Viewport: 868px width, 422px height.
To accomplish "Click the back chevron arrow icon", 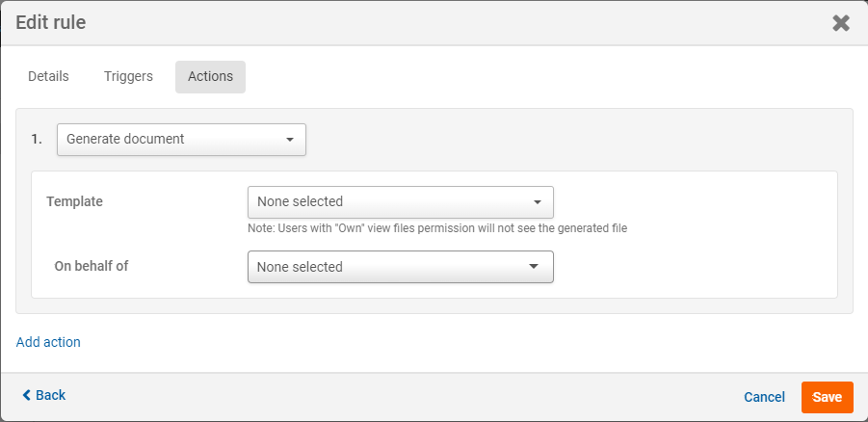I will [27, 395].
